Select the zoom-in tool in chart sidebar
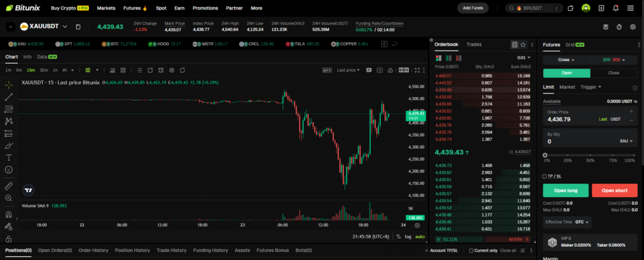This screenshot has width=644, height=260. [9, 198]
